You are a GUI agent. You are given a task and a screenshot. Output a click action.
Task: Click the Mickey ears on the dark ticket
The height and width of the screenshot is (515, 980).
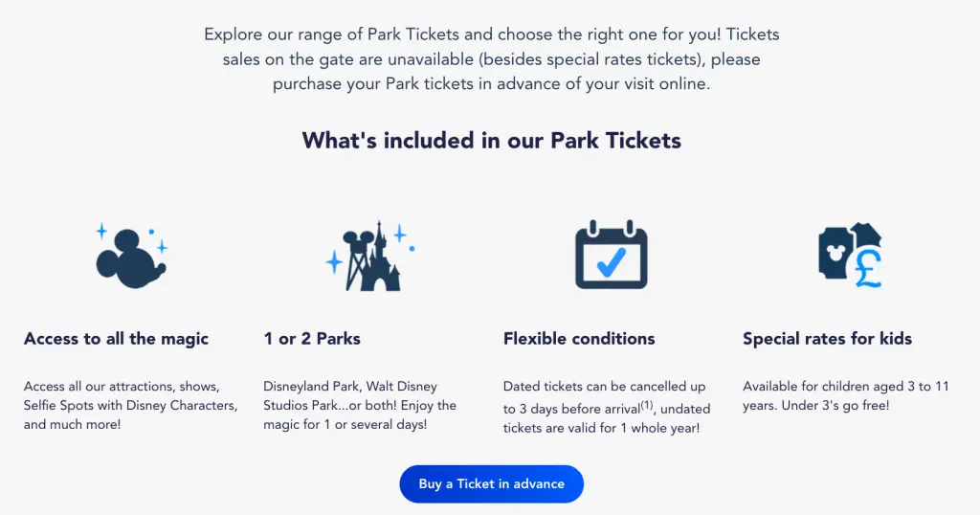(834, 254)
